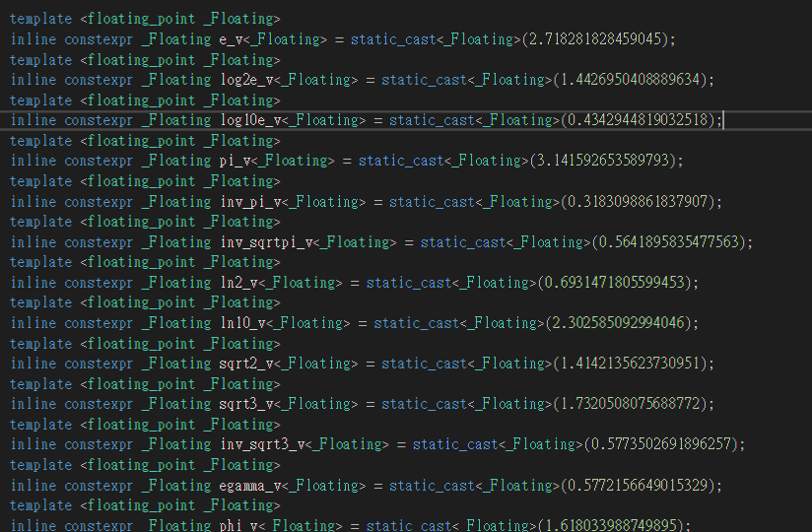This screenshot has height=532, width=812.
Task: Click the value 2.718281828459045
Action: [595, 39]
